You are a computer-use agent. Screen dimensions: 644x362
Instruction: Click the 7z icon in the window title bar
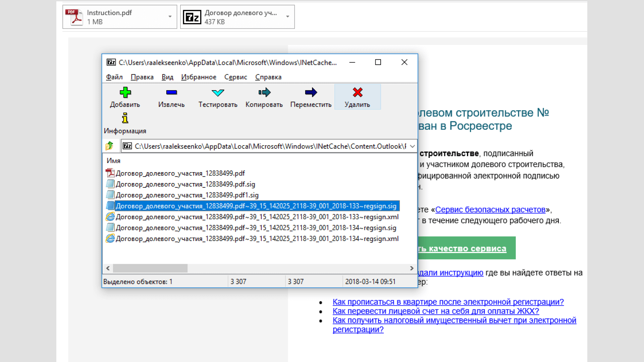111,62
